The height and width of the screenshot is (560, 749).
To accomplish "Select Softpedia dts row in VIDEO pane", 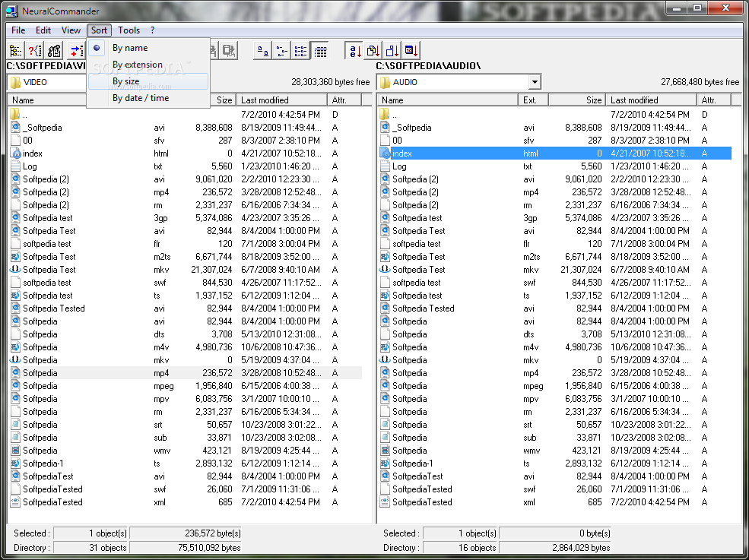I will click(x=185, y=334).
